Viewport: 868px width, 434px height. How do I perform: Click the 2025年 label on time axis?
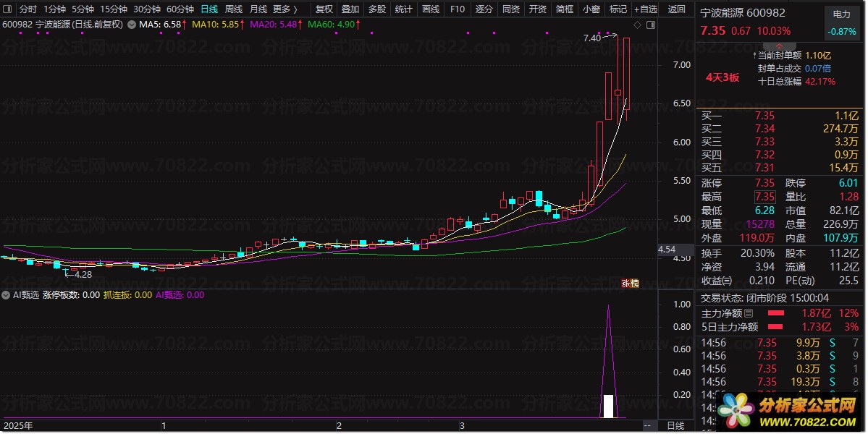(x=18, y=426)
